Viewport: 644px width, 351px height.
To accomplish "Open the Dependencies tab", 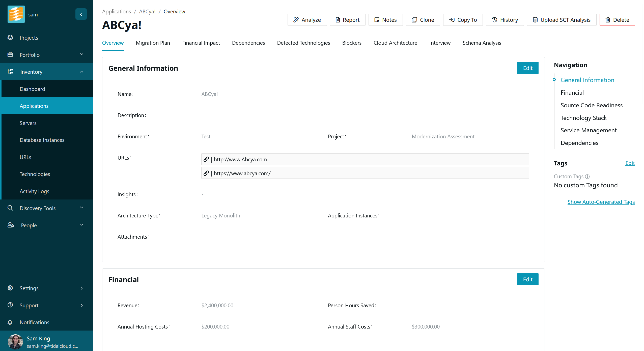I will click(248, 43).
